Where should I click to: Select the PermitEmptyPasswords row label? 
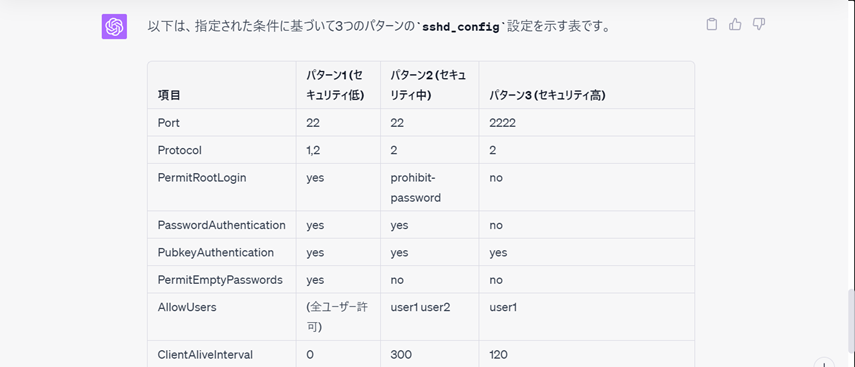(220, 280)
